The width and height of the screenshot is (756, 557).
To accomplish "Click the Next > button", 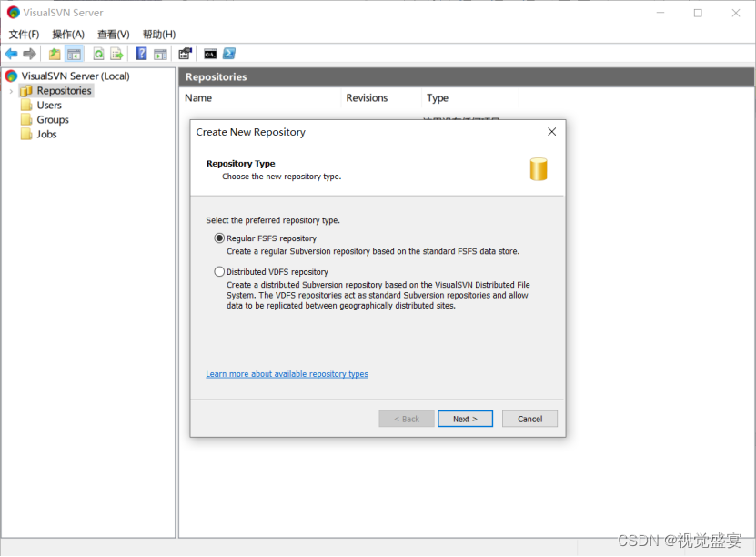I will point(465,419).
